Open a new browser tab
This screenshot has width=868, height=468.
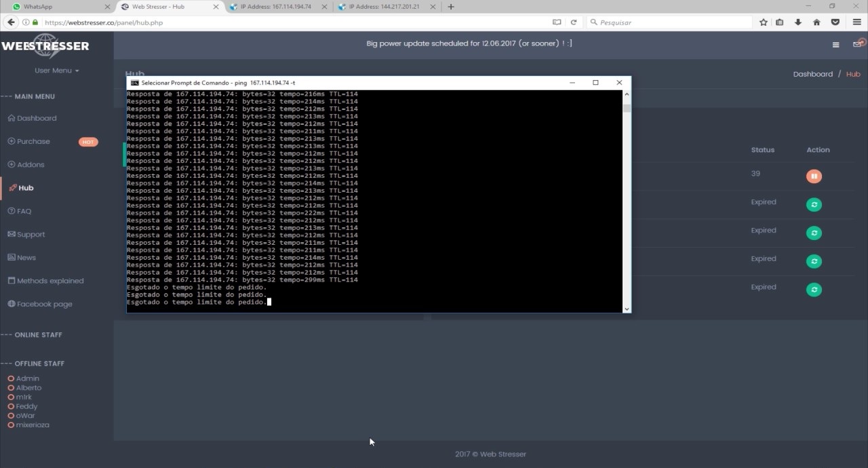coord(451,7)
